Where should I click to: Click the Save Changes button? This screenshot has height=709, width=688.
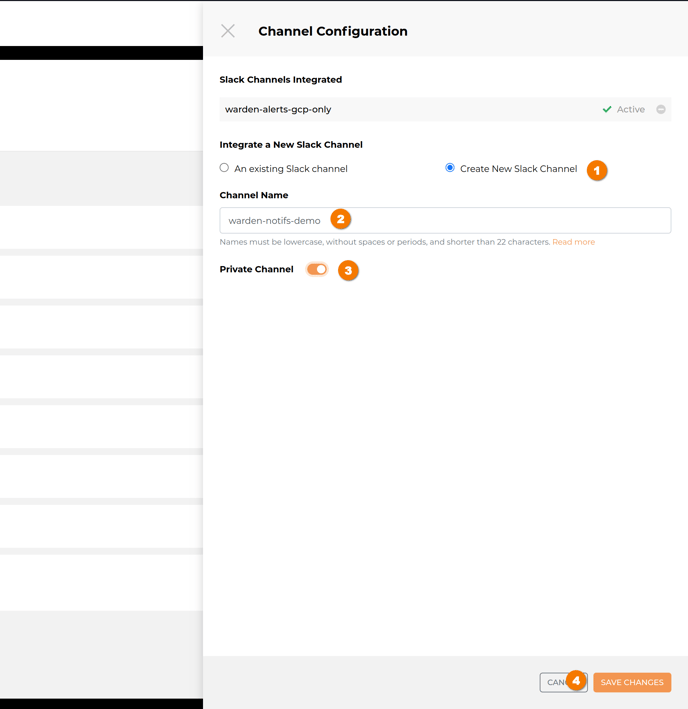pyautogui.click(x=632, y=682)
